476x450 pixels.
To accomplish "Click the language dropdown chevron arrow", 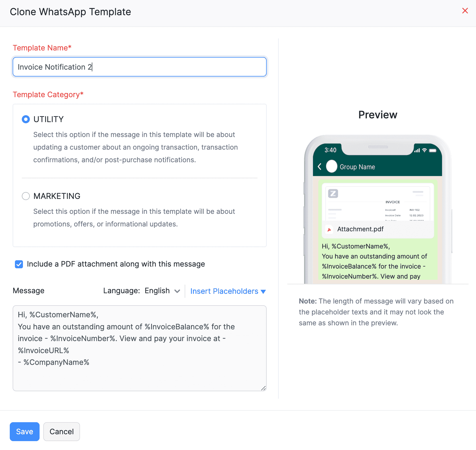I will coord(177,291).
